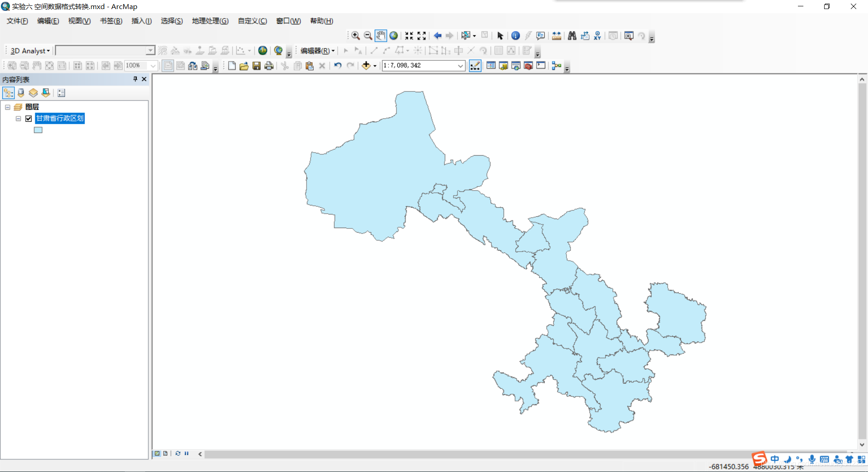This screenshot has width=868, height=472.
Task: Open the 地理处理 menu
Action: (210, 21)
